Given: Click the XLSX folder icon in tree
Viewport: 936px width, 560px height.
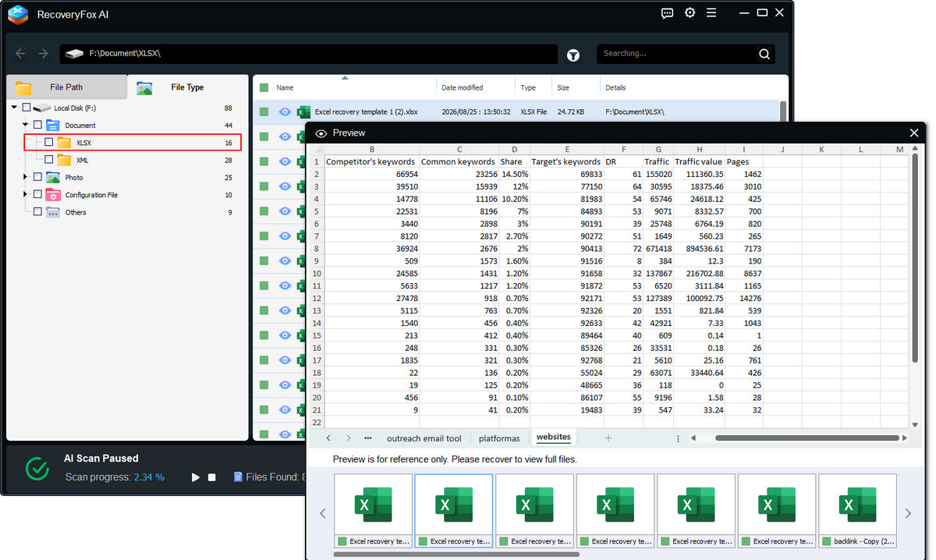Looking at the screenshot, I should tap(64, 143).
